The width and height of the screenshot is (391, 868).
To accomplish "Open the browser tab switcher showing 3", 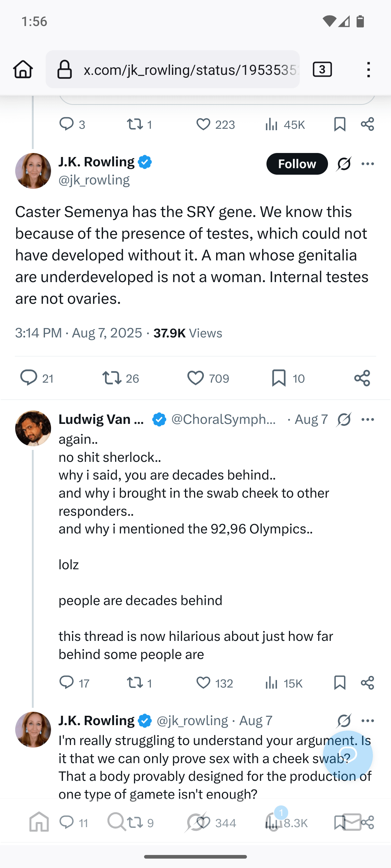I will pyautogui.click(x=322, y=69).
